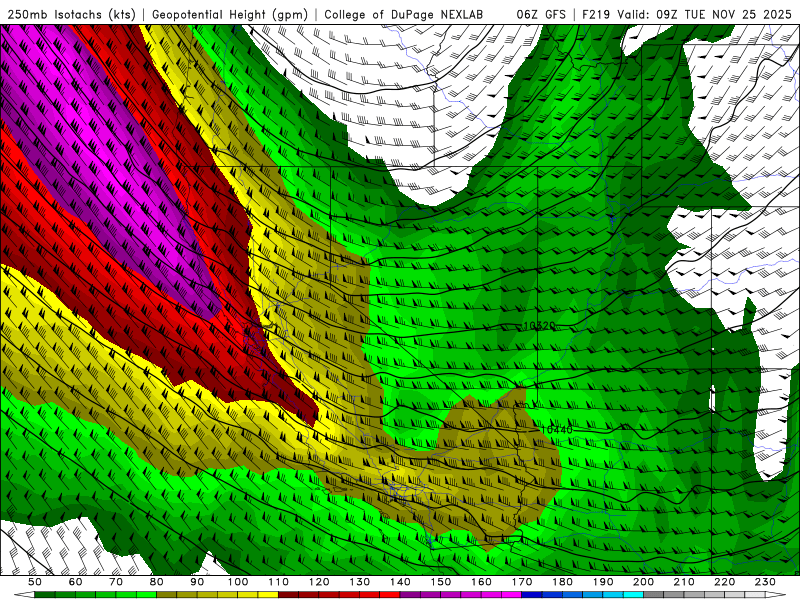Click the 70 value on the color scale
This screenshot has width=800, height=600.
(116, 582)
